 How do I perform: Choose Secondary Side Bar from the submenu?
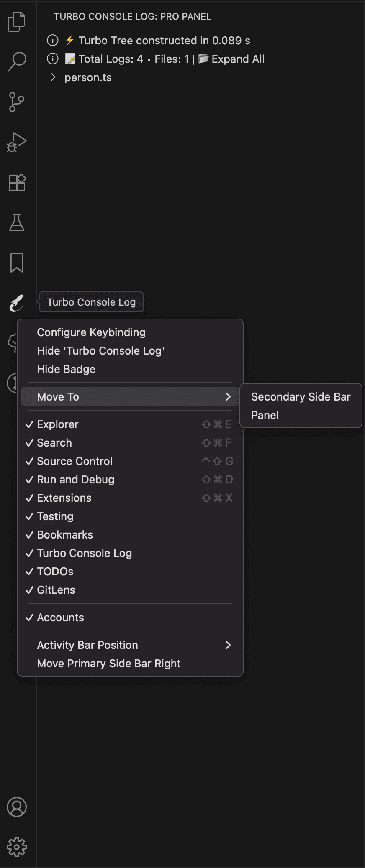301,396
